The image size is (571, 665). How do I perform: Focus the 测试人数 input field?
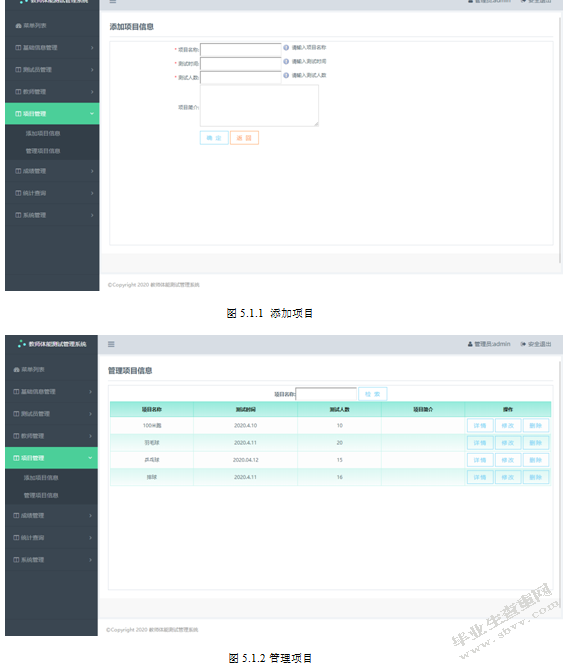tap(241, 77)
